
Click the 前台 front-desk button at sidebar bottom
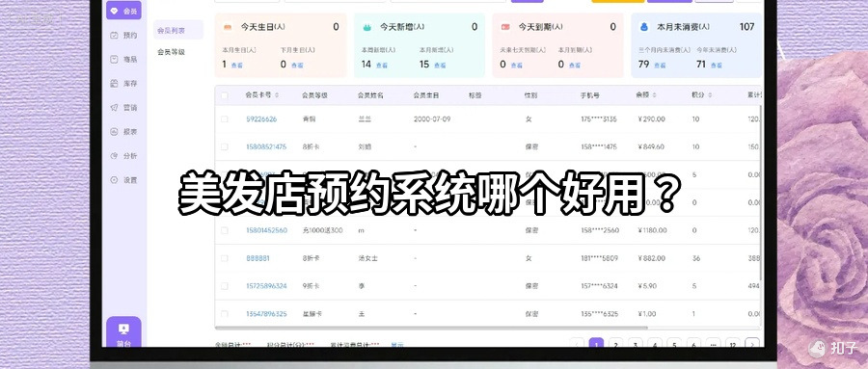(x=123, y=332)
